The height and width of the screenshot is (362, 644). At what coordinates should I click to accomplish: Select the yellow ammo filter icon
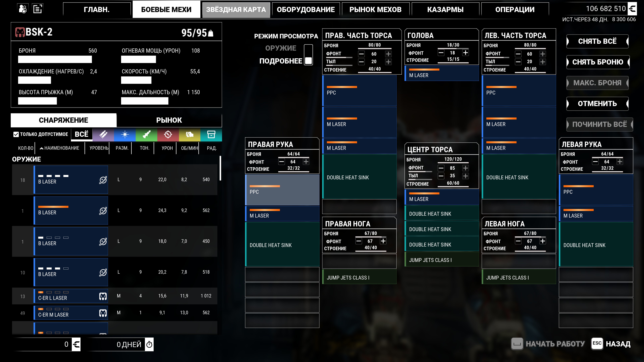click(x=190, y=134)
